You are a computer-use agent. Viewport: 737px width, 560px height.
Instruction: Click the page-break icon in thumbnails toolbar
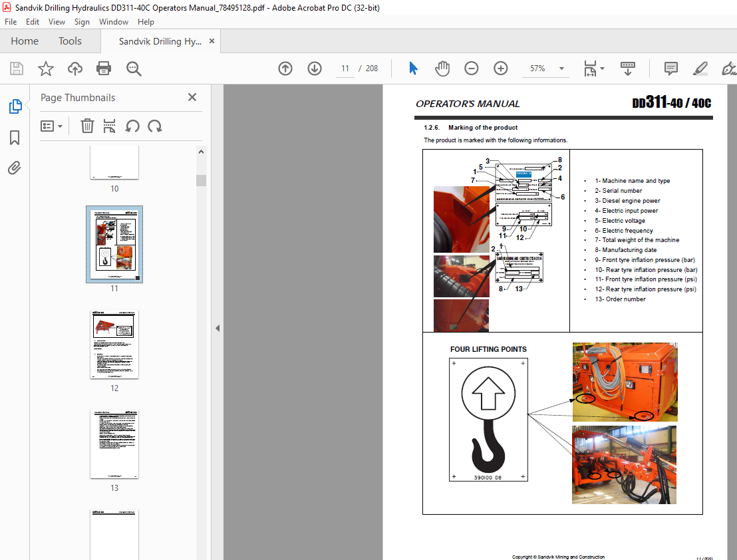(109, 126)
